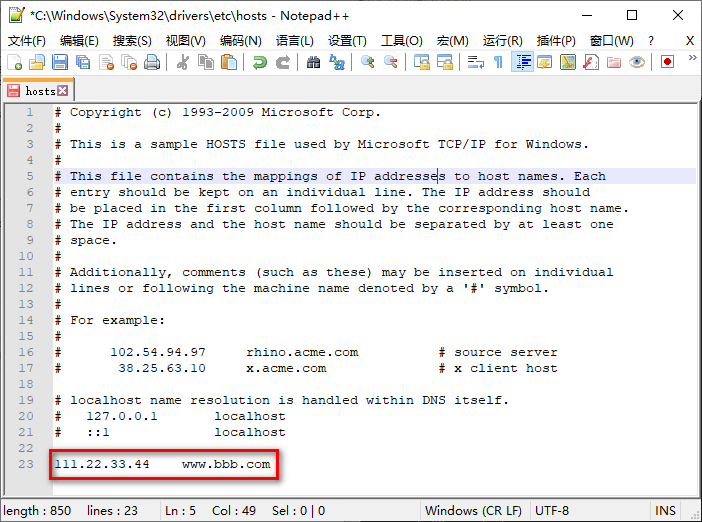Create a new file with the New icon

click(x=15, y=62)
